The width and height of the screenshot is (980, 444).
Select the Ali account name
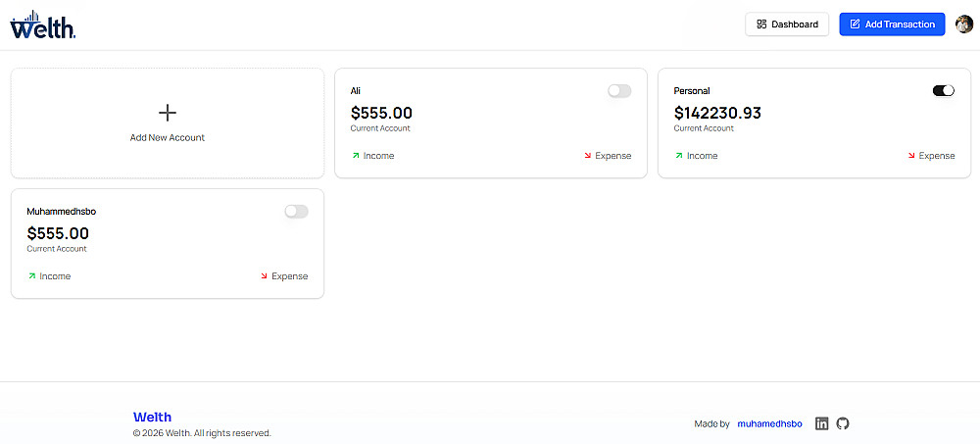click(x=356, y=91)
